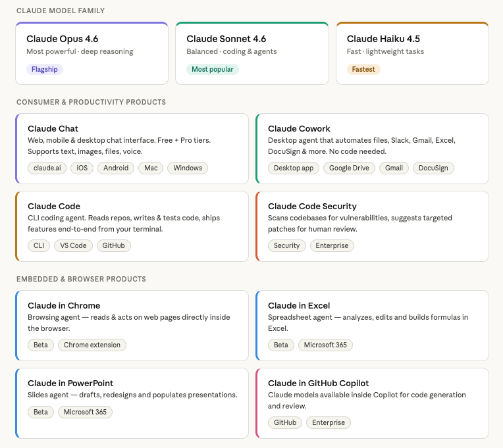Screen dimensions: 503x448
Task: Choose the Android tag
Action: tap(116, 168)
